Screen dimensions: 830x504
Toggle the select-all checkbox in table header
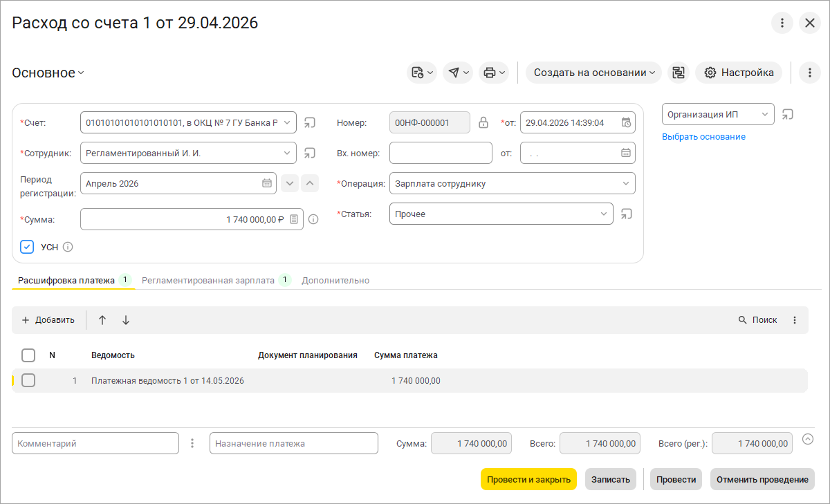(x=28, y=355)
